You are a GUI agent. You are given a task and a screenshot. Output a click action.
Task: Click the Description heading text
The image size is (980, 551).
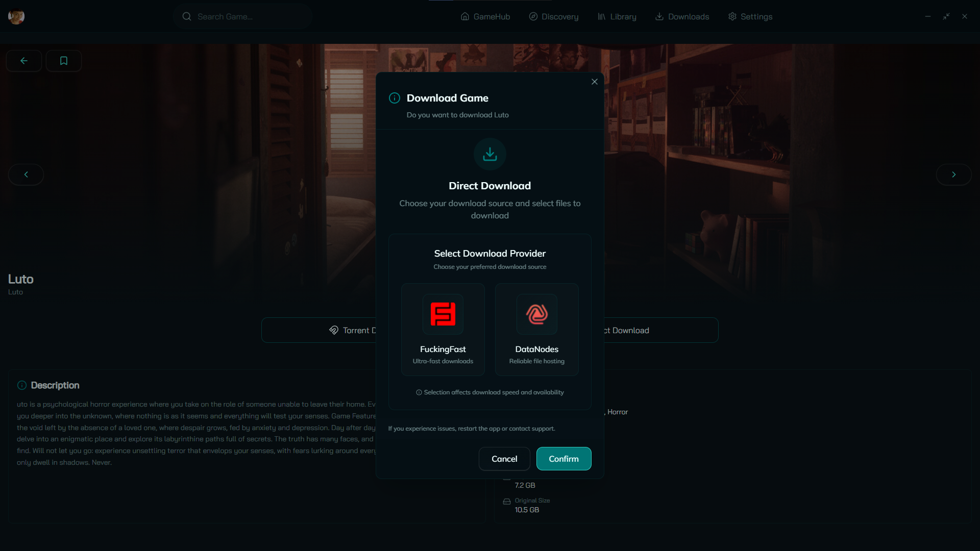[x=55, y=385]
